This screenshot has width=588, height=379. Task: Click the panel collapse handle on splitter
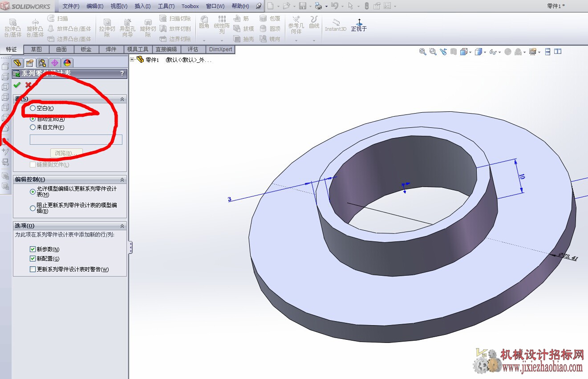tap(130, 248)
